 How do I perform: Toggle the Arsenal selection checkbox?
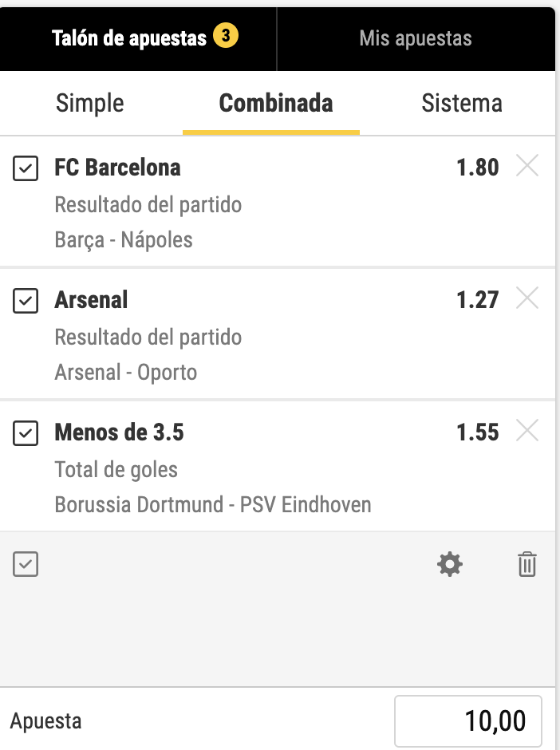pyautogui.click(x=26, y=301)
